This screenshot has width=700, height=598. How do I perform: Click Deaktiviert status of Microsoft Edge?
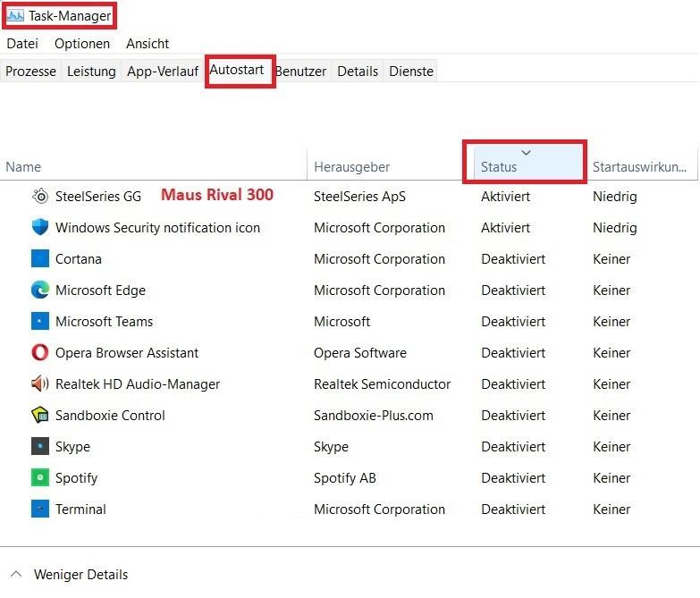tap(513, 291)
